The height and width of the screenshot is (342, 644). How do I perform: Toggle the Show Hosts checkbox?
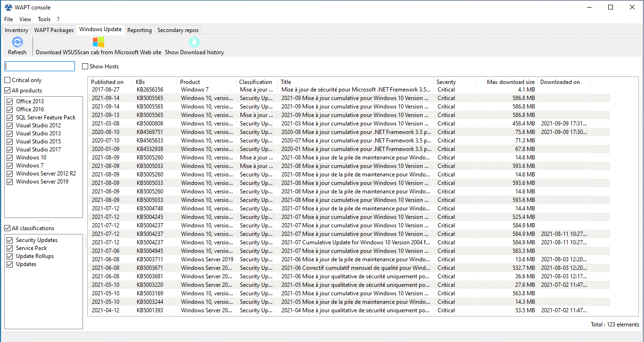(85, 67)
